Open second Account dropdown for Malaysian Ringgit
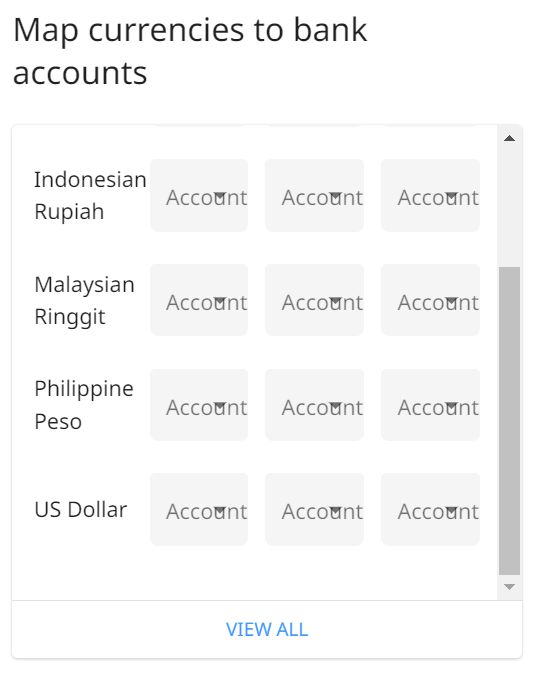This screenshot has width=542, height=673. [315, 300]
